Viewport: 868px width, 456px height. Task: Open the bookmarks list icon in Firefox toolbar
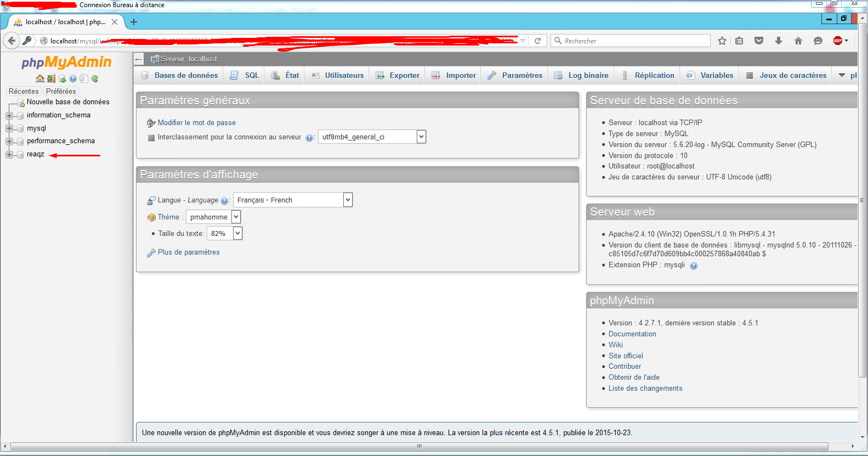[x=739, y=41]
